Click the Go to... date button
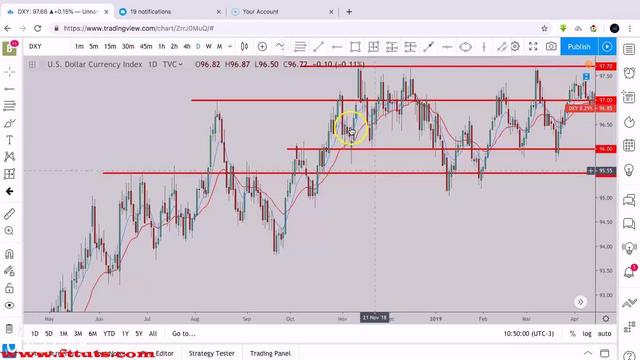The height and width of the screenshot is (360, 640). 184,333
